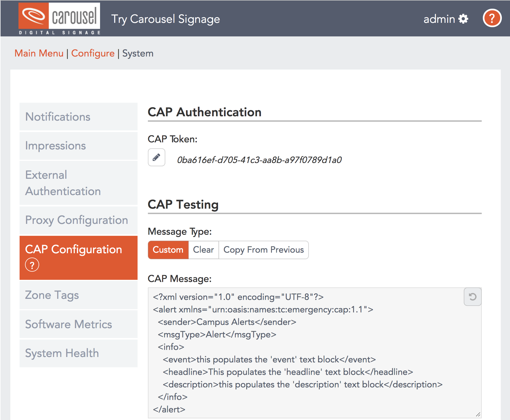Revert CAP Message using undo icon
510x420 pixels.
pyautogui.click(x=472, y=297)
